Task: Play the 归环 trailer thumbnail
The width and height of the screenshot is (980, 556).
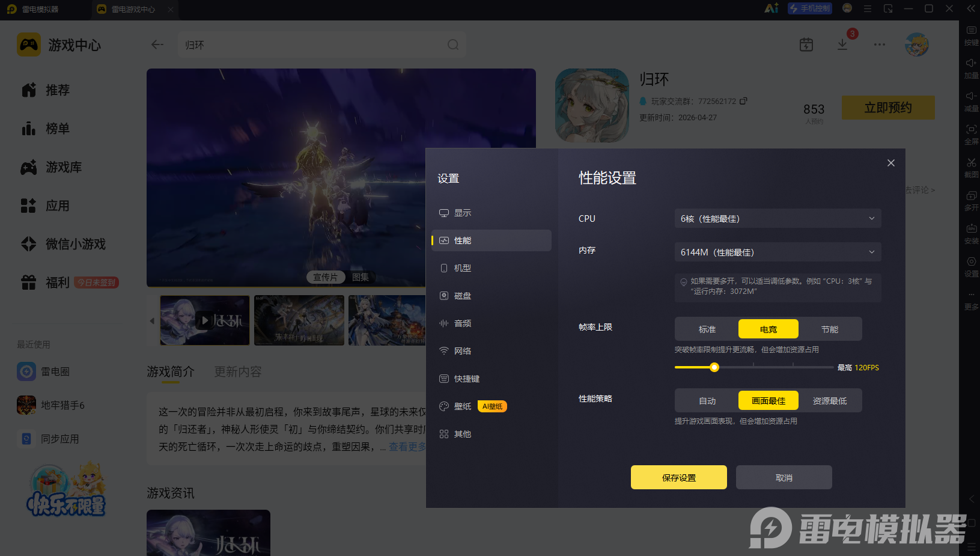Action: [205, 320]
